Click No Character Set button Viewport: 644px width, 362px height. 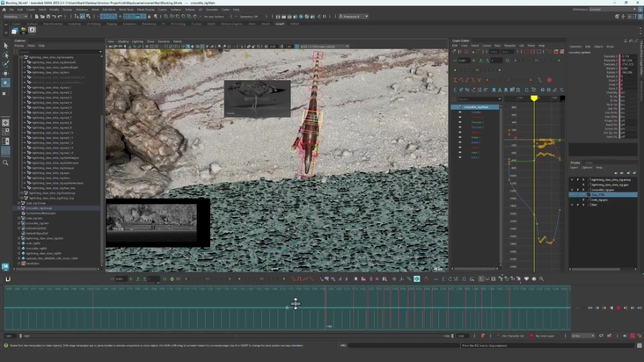click(513, 336)
